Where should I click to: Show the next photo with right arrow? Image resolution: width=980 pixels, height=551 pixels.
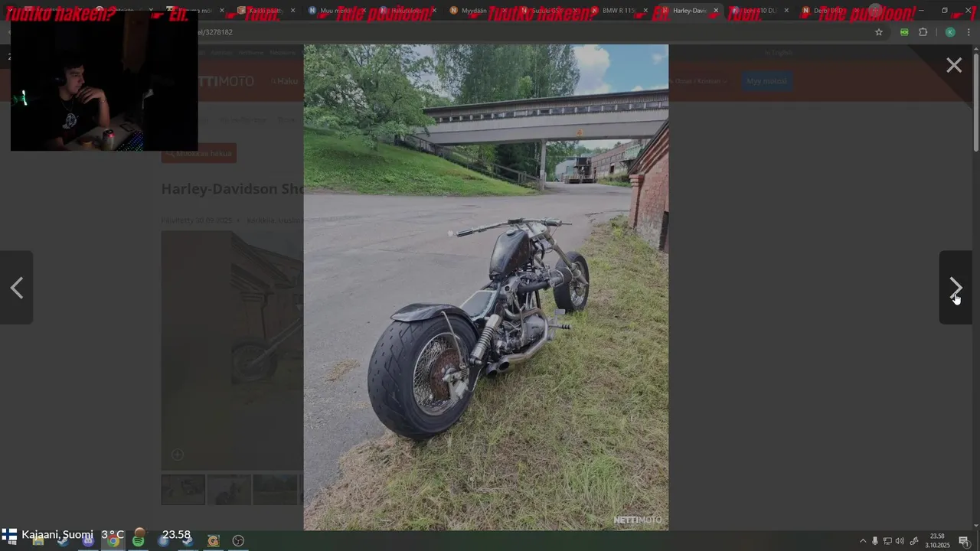tap(955, 288)
